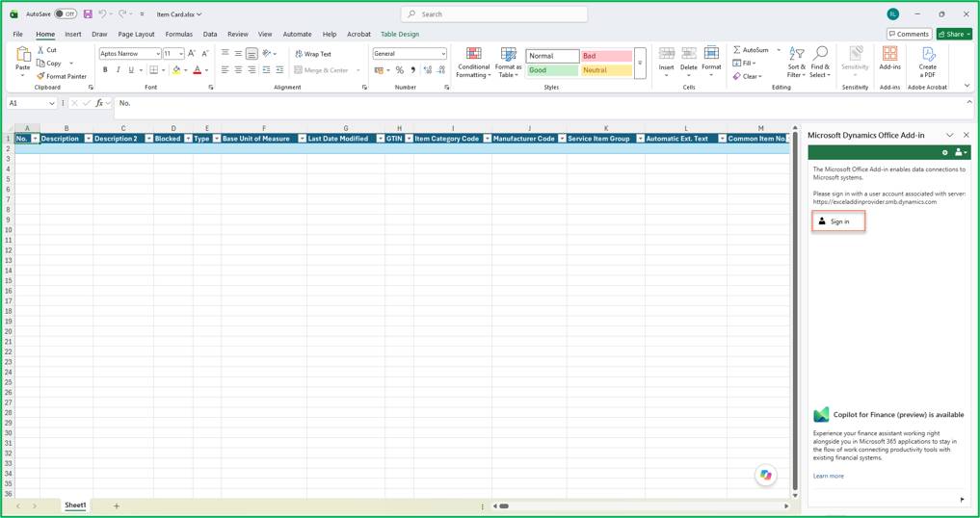980x518 pixels.
Task: Open the Merge & Center dropdown
Action: point(358,70)
